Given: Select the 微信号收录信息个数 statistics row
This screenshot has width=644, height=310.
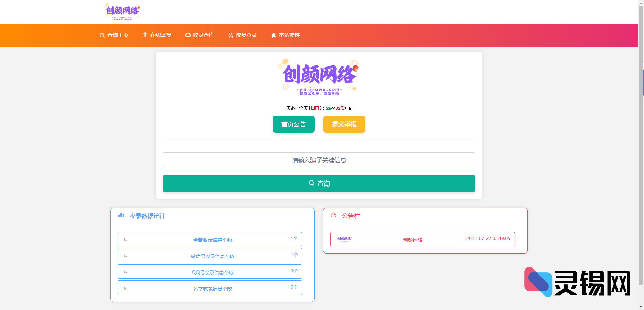Looking at the screenshot, I should click(x=210, y=256).
